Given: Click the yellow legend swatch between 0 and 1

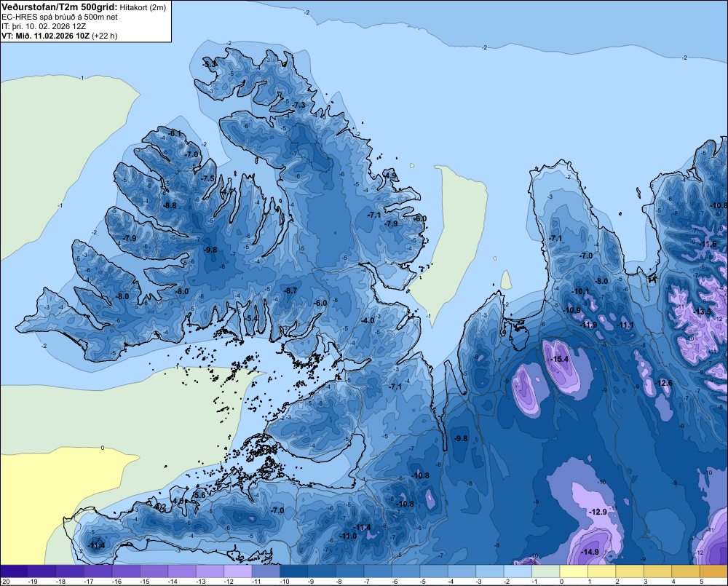Looking at the screenshot, I should (574, 571).
